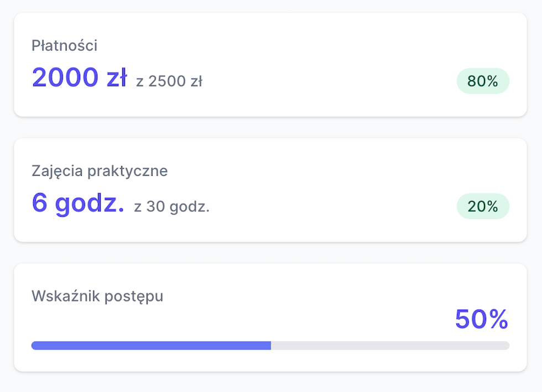Open the Wskaźnik postępu card
The height and width of the screenshot is (392, 542).
(x=270, y=318)
